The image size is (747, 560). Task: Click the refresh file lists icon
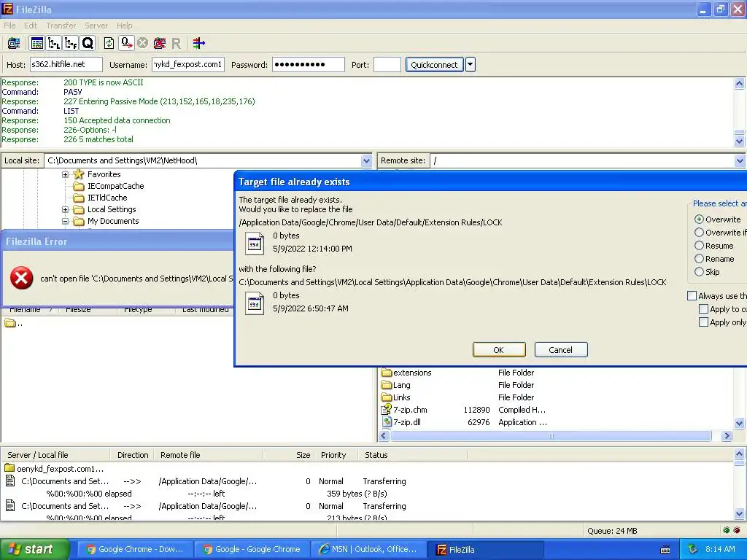109,43
